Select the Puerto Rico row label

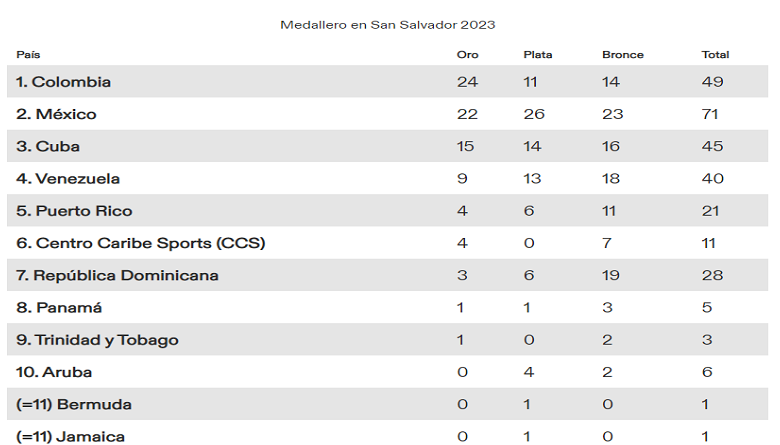pos(74,211)
